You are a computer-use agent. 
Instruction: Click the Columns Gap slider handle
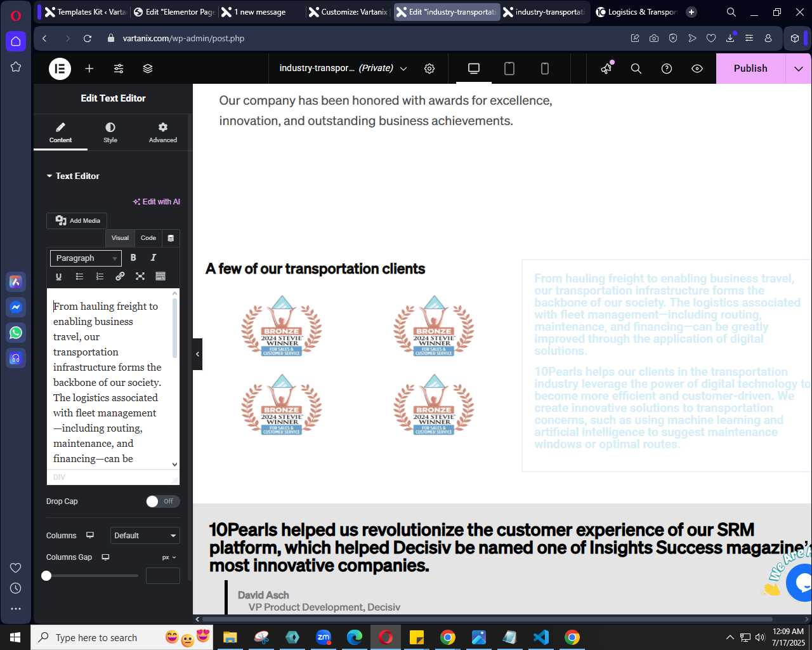tap(46, 576)
